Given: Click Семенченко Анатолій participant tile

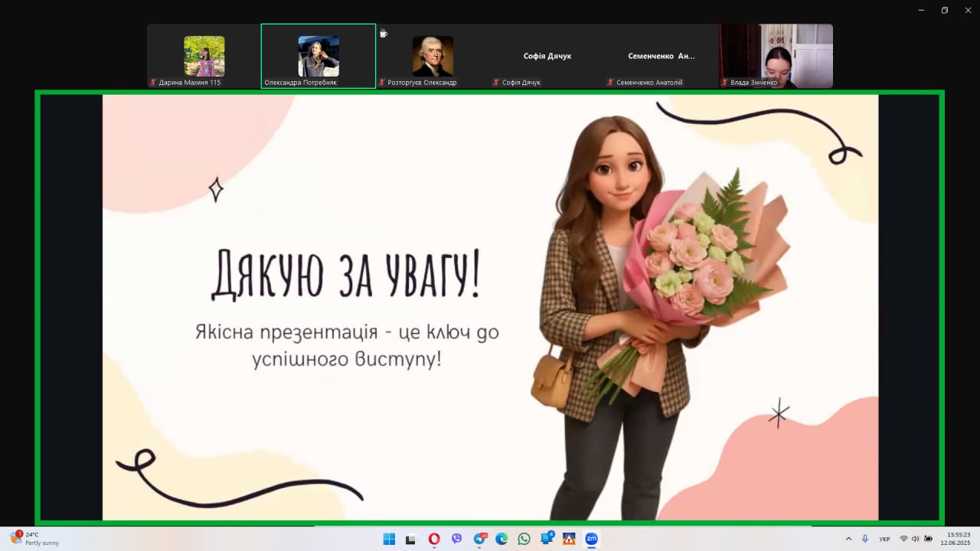Looking at the screenshot, I should 661,56.
